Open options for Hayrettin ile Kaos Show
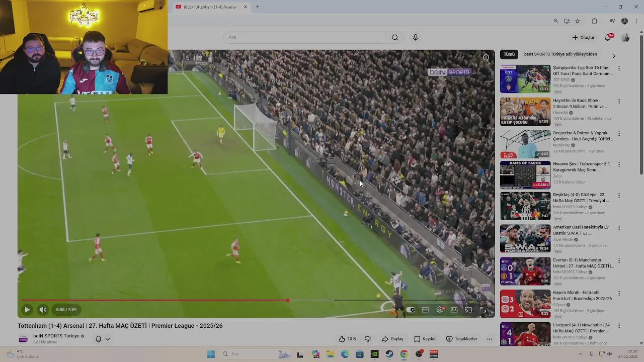This screenshot has height=362, width=644. [619, 101]
